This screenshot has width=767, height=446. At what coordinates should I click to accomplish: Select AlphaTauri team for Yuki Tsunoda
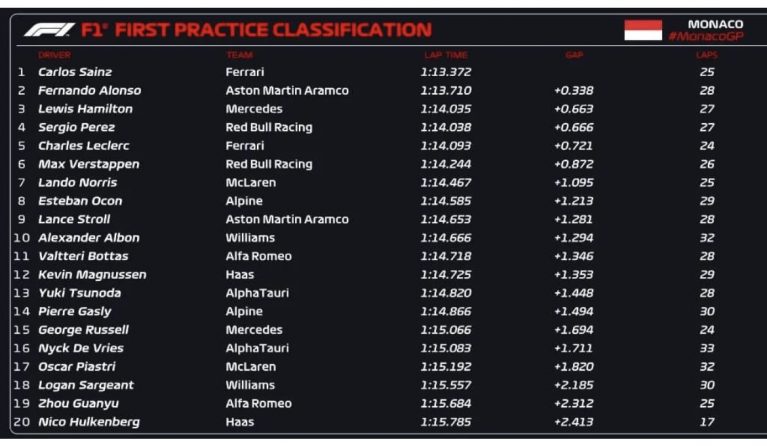257,293
